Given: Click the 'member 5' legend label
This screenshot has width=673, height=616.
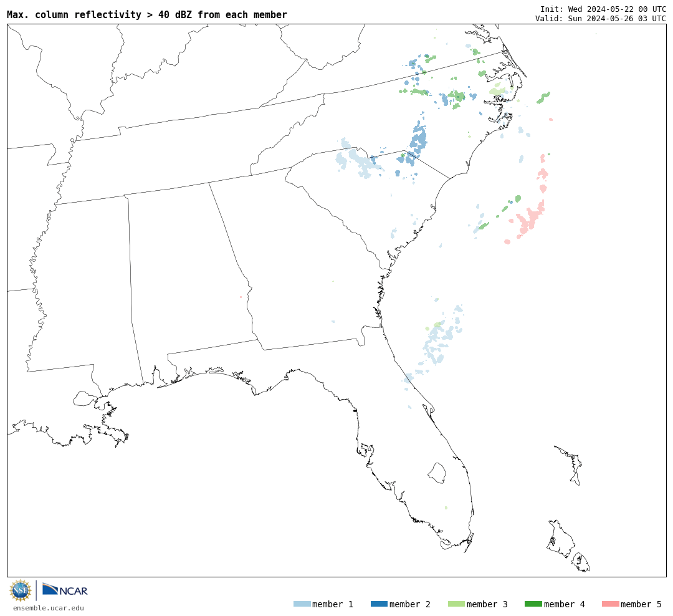Looking at the screenshot, I should (641, 604).
